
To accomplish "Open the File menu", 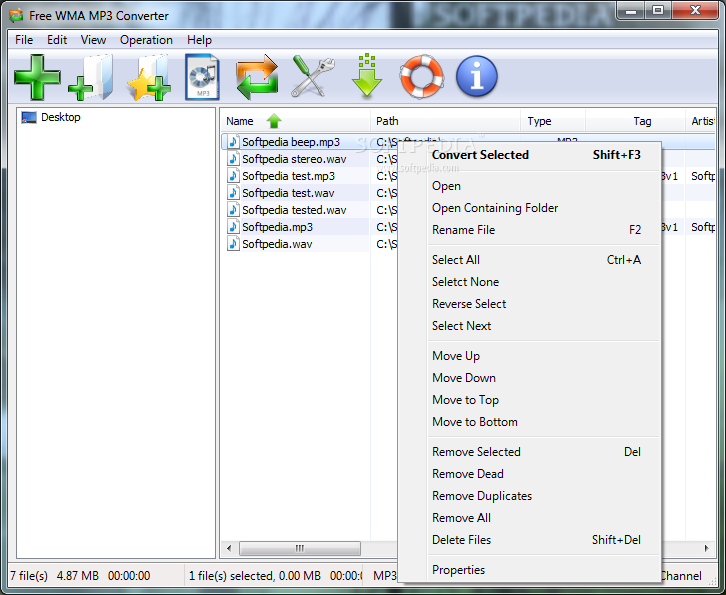I will click(x=24, y=40).
